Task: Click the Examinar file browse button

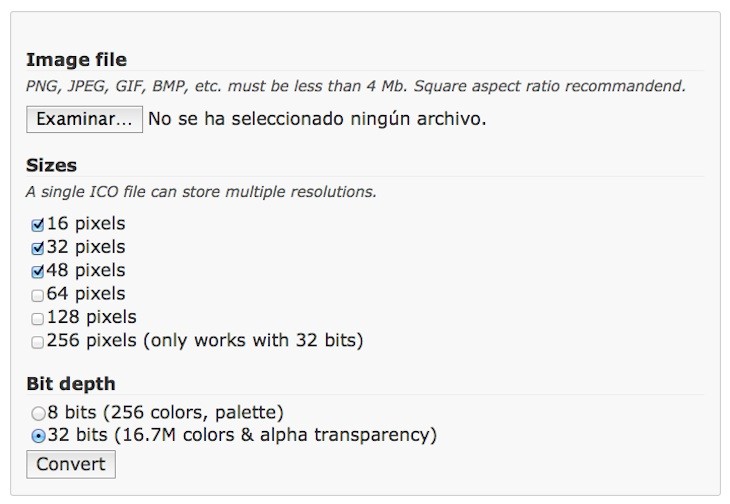Action: coord(84,120)
